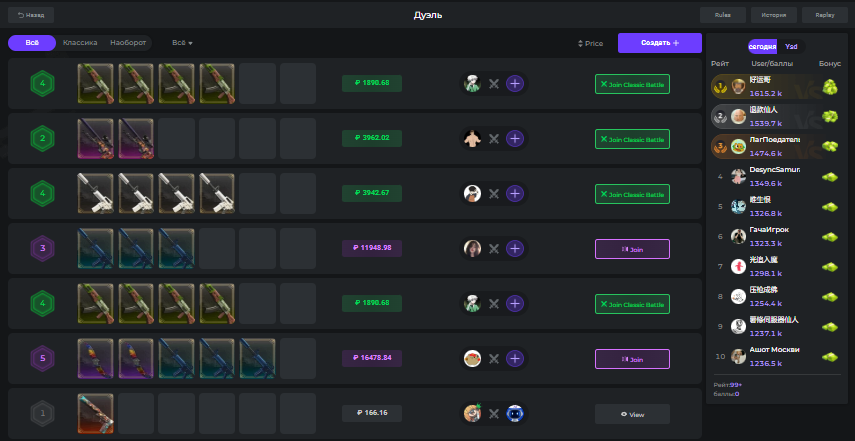855x441 pixels.
Task: Expand the Всё dropdown with arrow
Action: point(182,43)
